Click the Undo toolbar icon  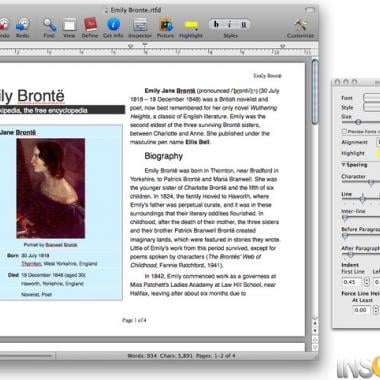(x=4, y=25)
